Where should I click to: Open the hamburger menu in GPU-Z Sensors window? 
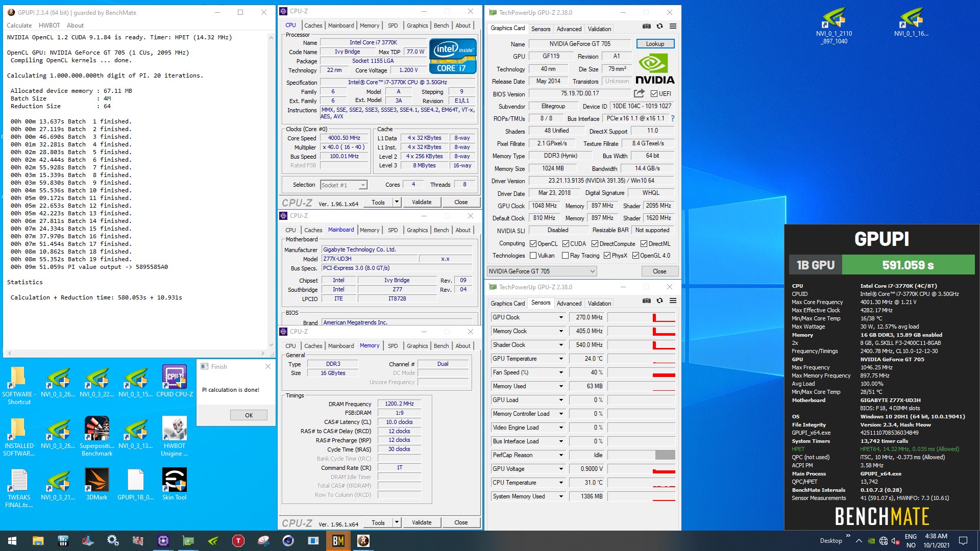click(x=673, y=300)
